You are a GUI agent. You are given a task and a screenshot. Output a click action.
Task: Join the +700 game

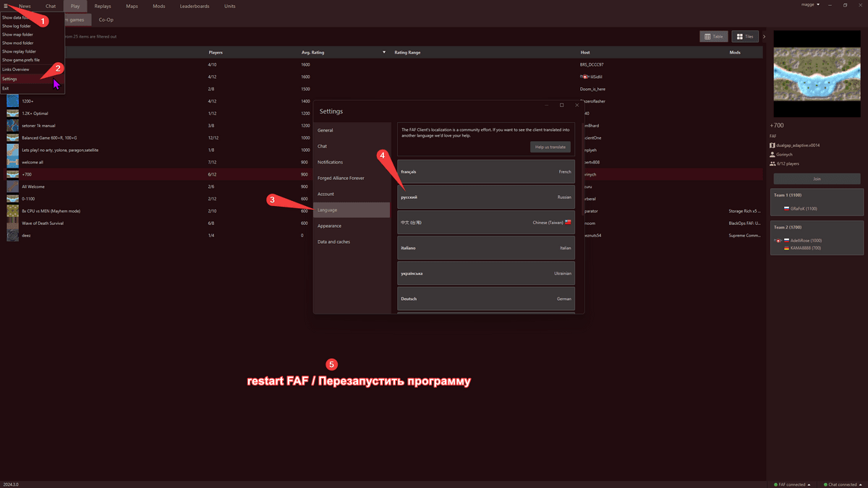coord(819,179)
